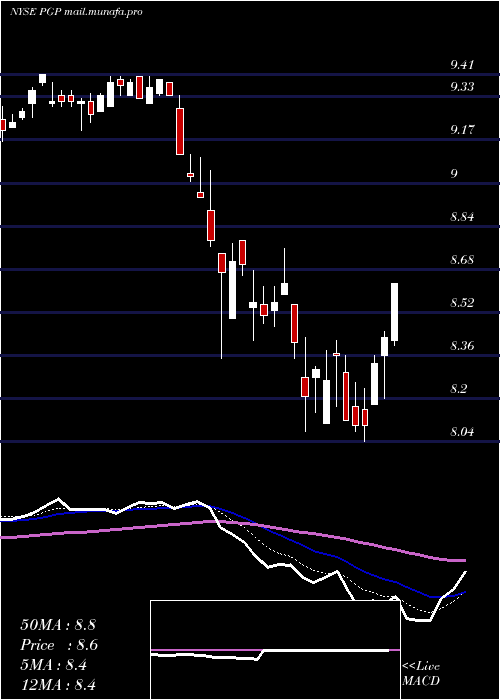Click the 8.68 price axis label
Viewport: 500px width, 700px height.
(462, 260)
